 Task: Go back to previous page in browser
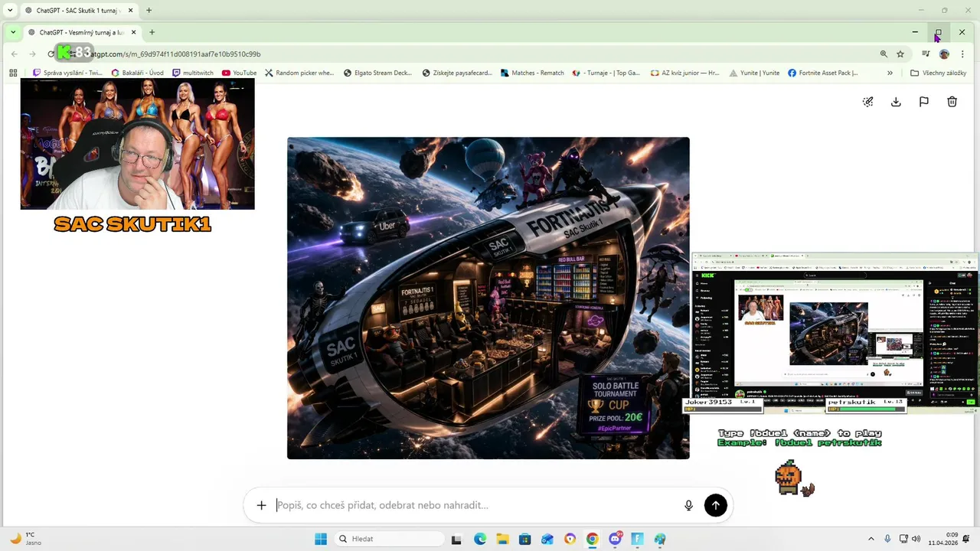click(14, 54)
